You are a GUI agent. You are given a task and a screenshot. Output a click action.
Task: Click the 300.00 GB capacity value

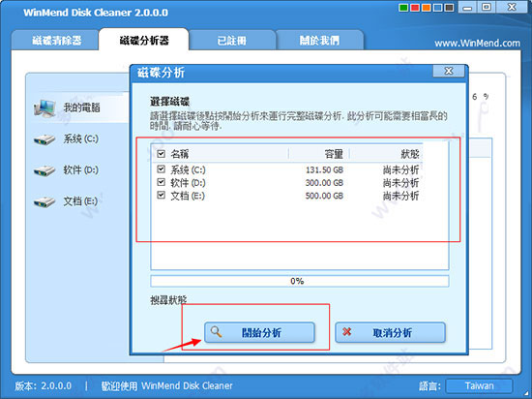tap(324, 183)
